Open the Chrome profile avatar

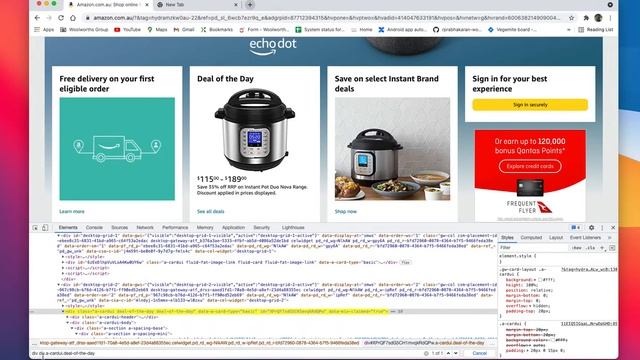point(598,18)
